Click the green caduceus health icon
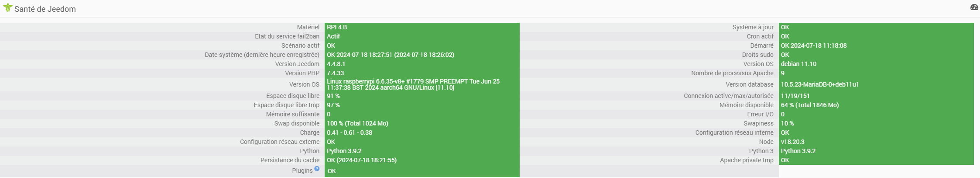980x178 pixels. pos(7,7)
